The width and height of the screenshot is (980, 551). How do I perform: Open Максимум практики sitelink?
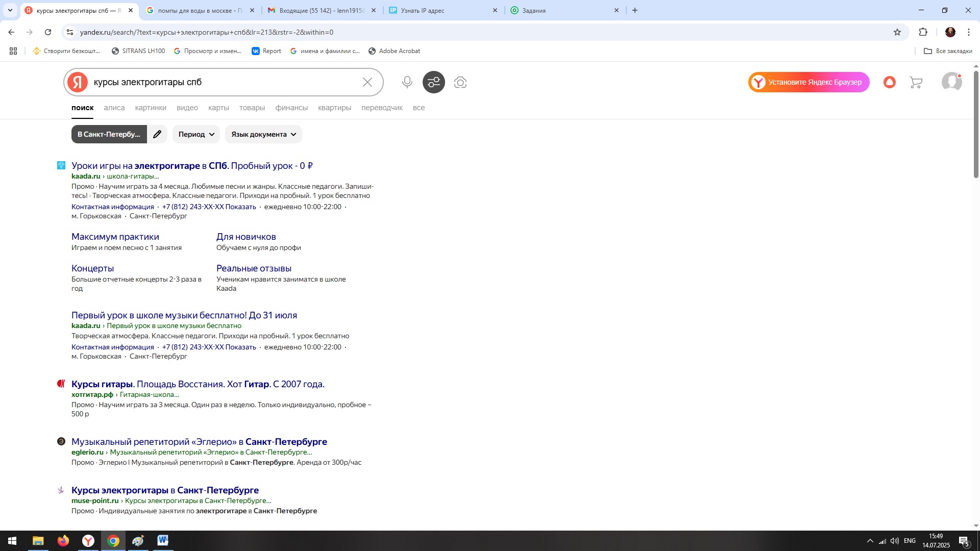(x=115, y=237)
